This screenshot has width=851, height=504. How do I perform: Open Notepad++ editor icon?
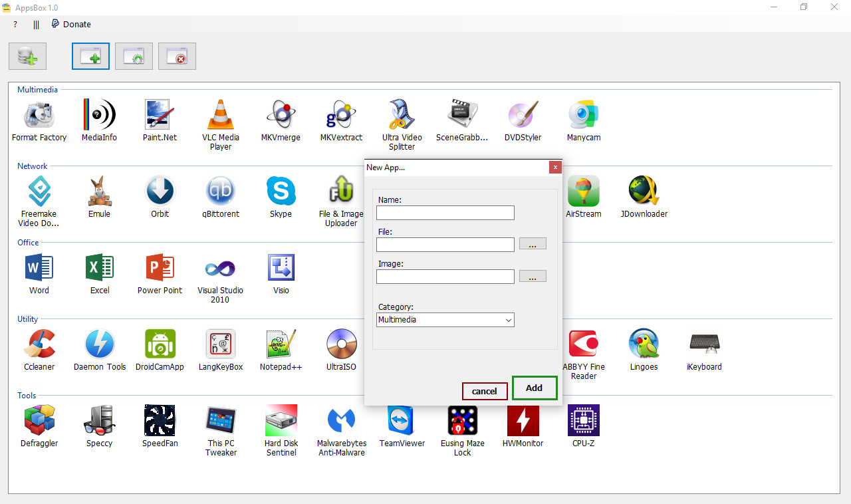pos(281,344)
